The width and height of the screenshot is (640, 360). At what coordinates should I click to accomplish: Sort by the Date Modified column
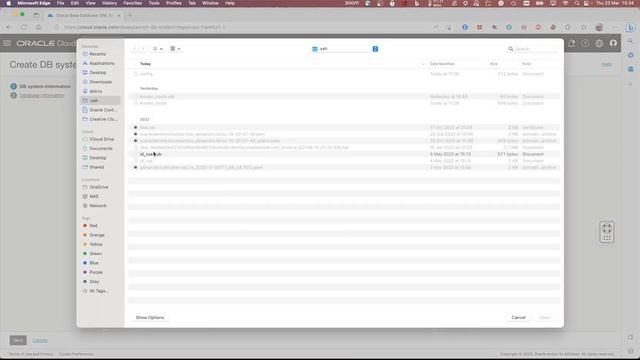[x=442, y=64]
